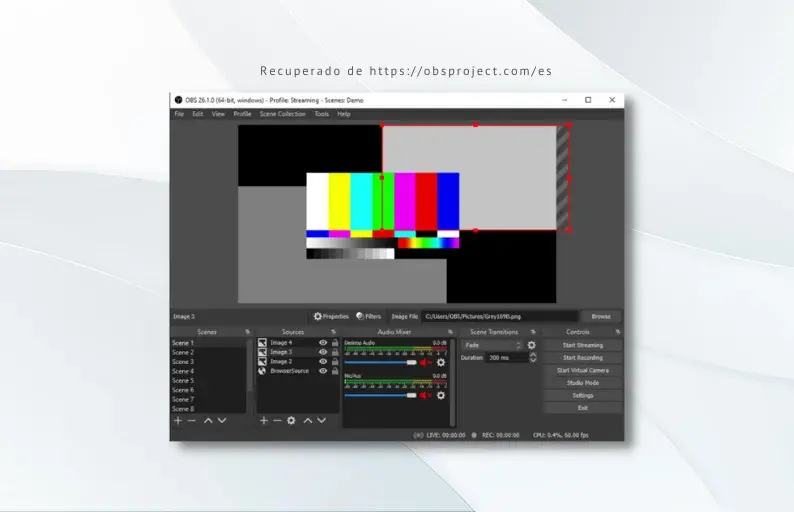Open the Scene Collection menu
794x512 pixels.
[283, 114]
